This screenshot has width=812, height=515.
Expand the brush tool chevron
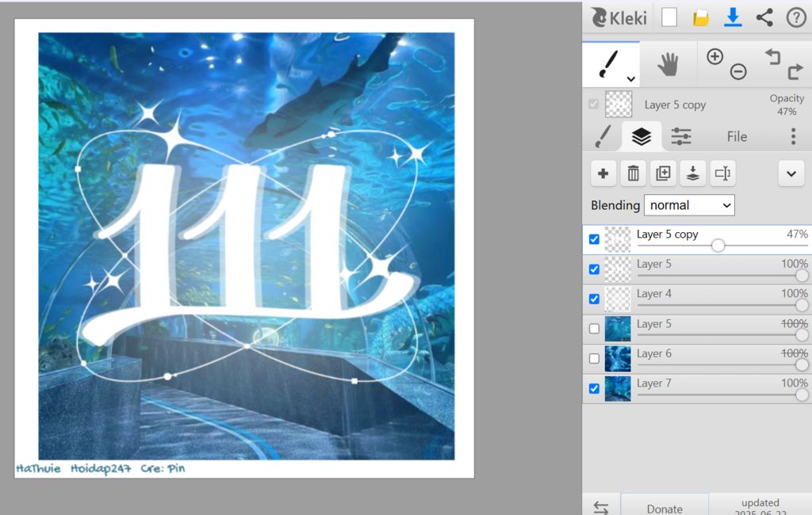pos(630,79)
